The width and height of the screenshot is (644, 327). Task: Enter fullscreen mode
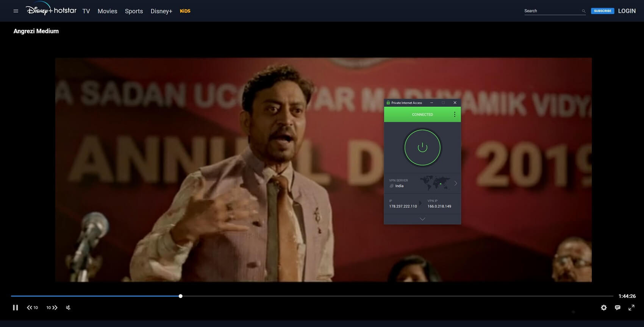pos(631,308)
